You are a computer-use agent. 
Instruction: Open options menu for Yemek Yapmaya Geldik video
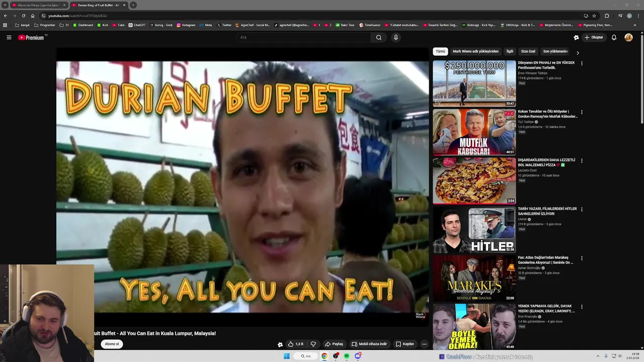(x=582, y=307)
